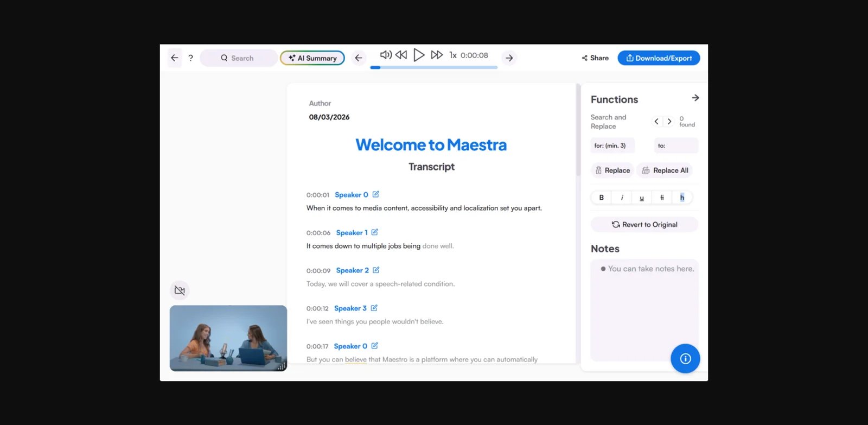Screen dimensions: 868x425
Task: Click the Search field in the toolbar
Action: pyautogui.click(x=238, y=58)
